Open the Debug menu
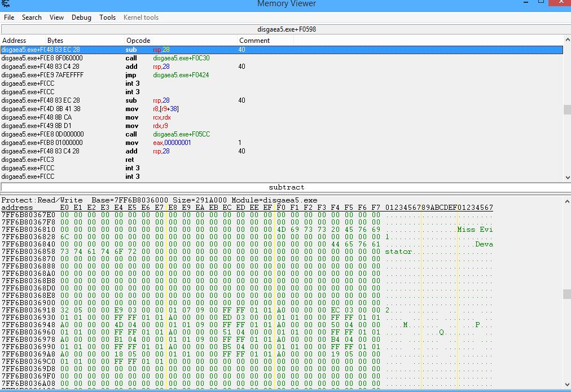571x392 pixels. pos(81,17)
